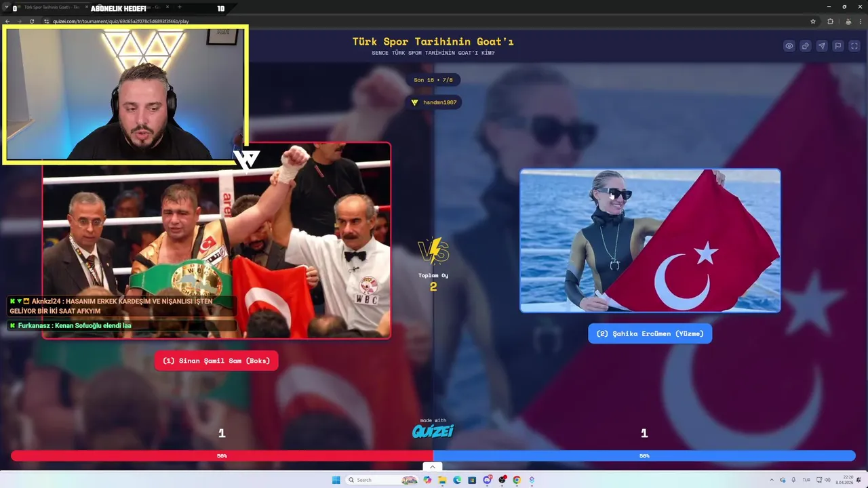This screenshot has width=868, height=488.
Task: Bookmark this page with the star icon
Action: 813,21
